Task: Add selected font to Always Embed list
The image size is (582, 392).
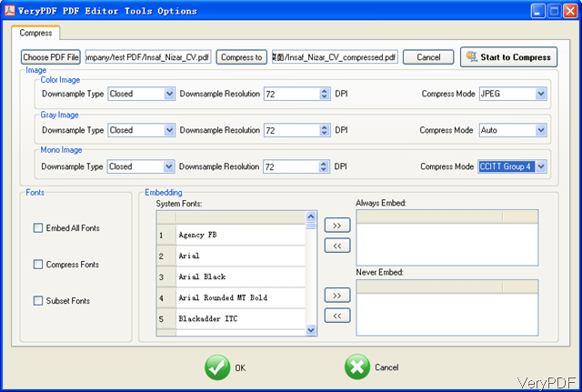Action: pos(337,225)
